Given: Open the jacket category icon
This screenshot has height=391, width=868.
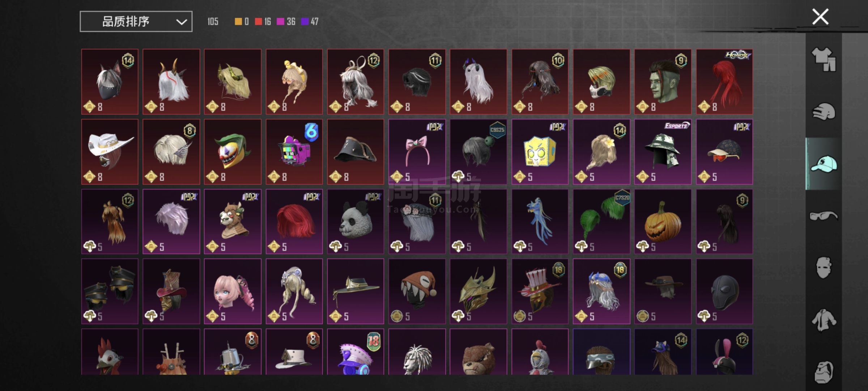Looking at the screenshot, I should coord(824,320).
